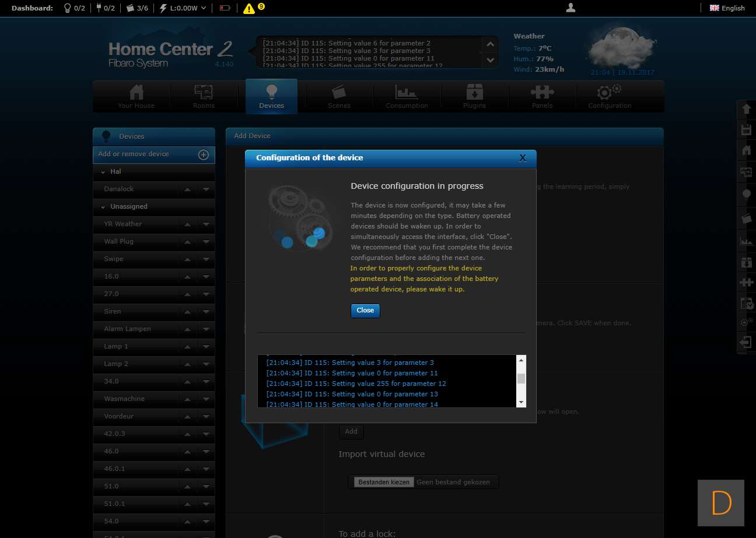The image size is (756, 538).
Task: Collapse the Hal room section
Action: click(103, 172)
